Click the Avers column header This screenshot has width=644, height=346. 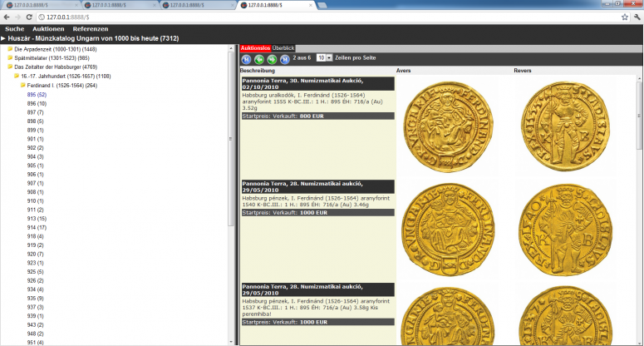click(x=403, y=71)
